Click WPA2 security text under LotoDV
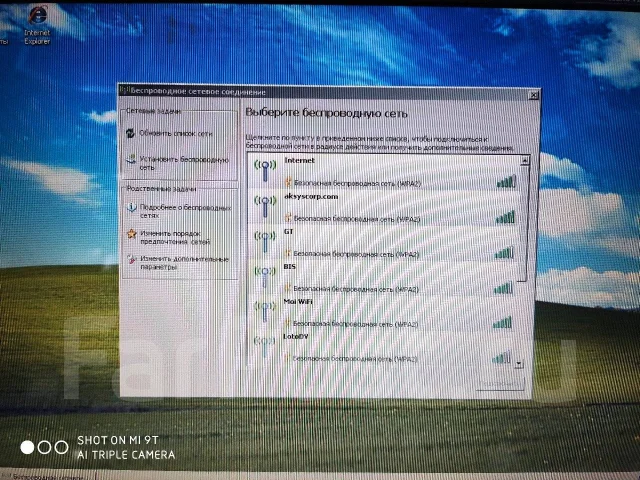The image size is (640, 480). tap(355, 359)
